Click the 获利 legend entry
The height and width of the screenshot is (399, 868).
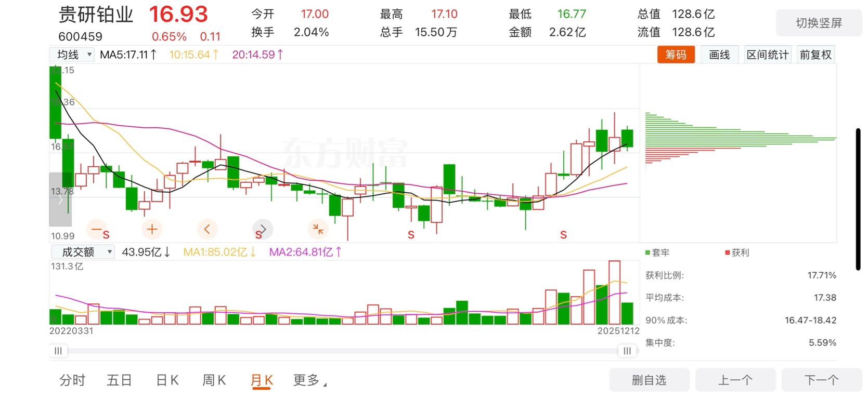(x=737, y=252)
